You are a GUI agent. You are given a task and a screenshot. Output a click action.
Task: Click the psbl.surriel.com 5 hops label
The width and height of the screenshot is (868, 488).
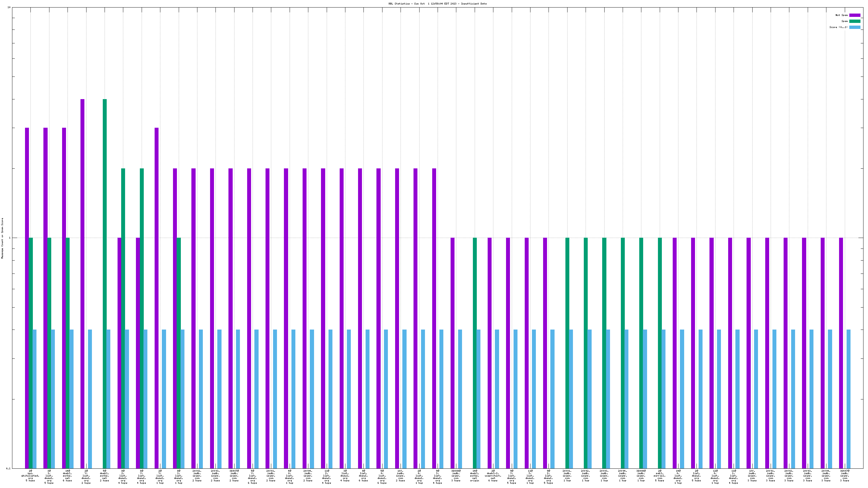(659, 476)
